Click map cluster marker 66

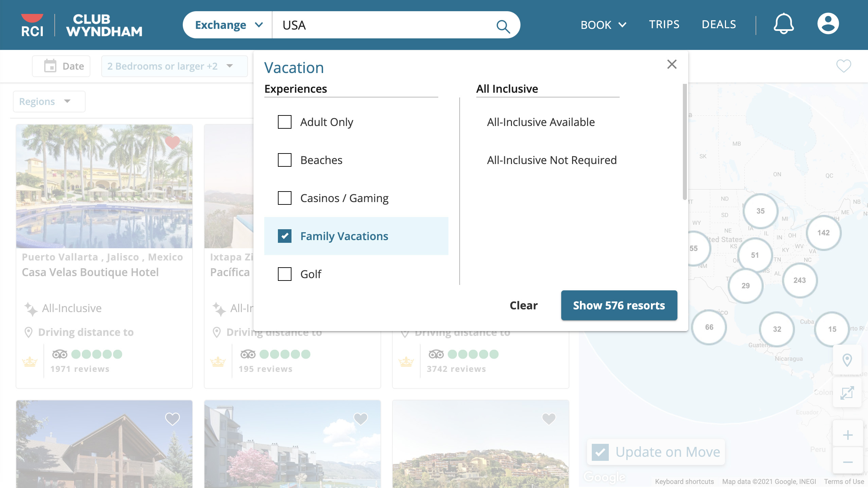[709, 327]
